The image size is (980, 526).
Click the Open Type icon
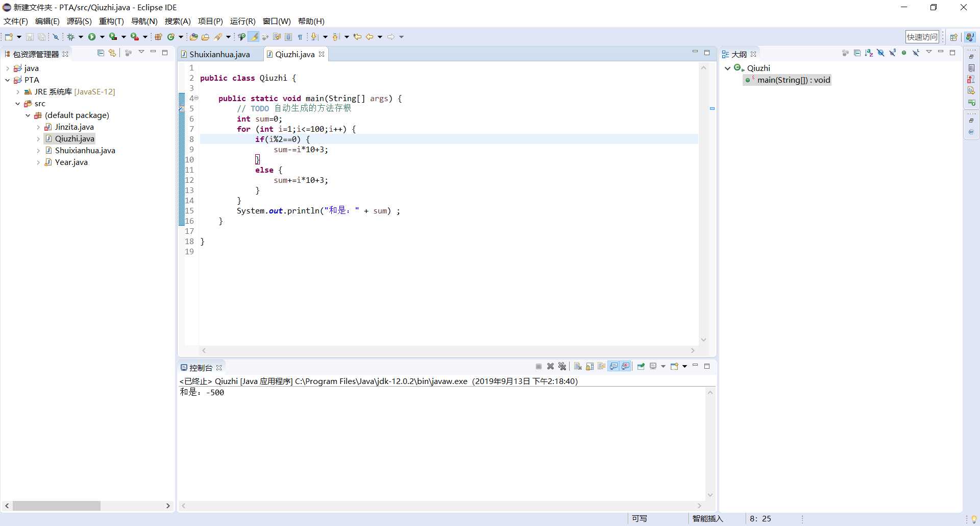tap(193, 37)
